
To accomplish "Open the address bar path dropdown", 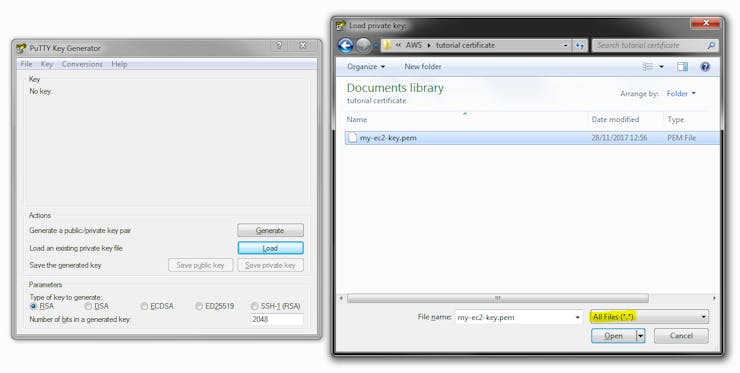I will [565, 45].
